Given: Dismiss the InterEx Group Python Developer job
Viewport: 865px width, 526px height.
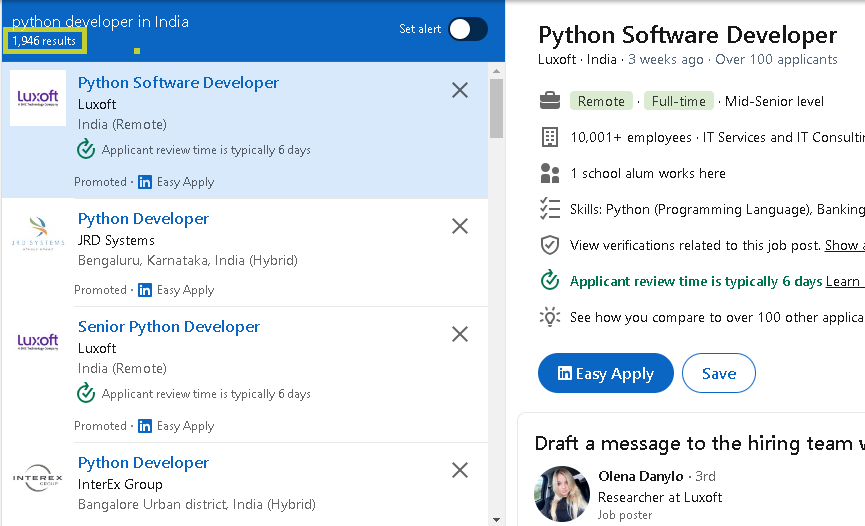Looking at the screenshot, I should coord(460,470).
